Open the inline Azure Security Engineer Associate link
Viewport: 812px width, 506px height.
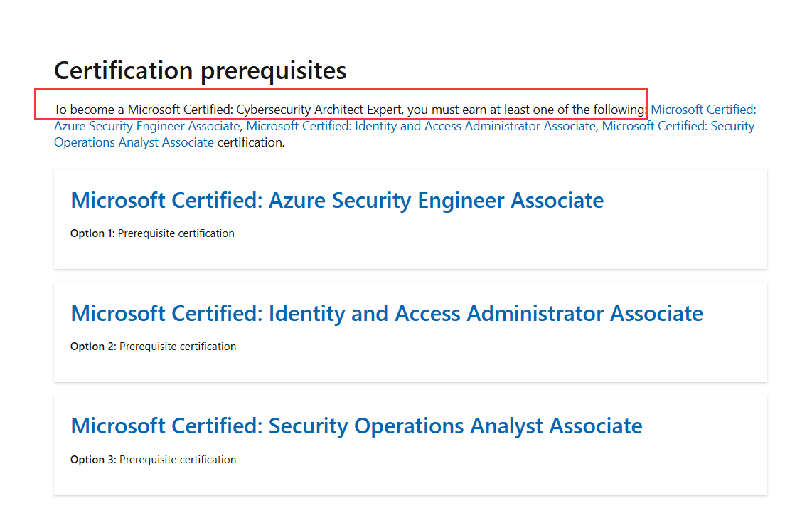(x=146, y=126)
